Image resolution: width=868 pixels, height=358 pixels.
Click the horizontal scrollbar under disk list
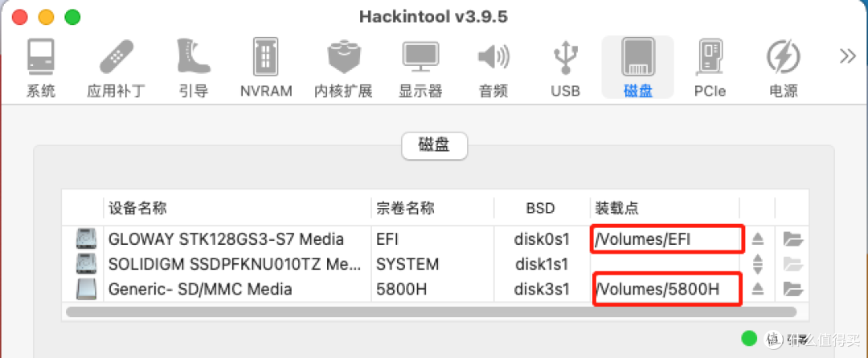(431, 311)
